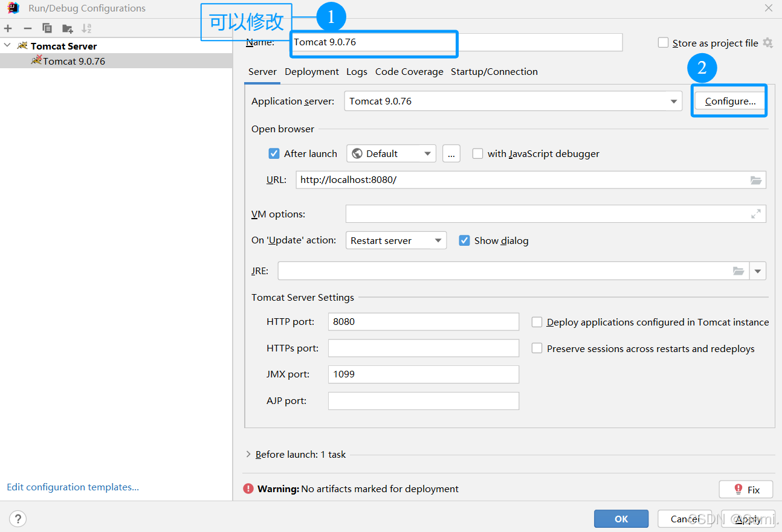Click the IntelliJ logo in the title bar
Screen dimensions: 782x532
coord(13,8)
